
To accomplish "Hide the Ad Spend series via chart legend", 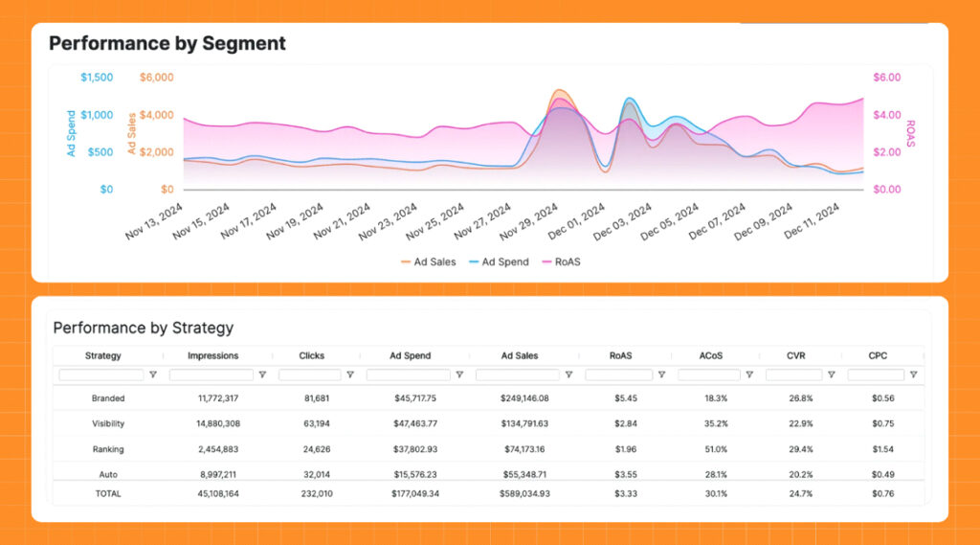I will [498, 261].
